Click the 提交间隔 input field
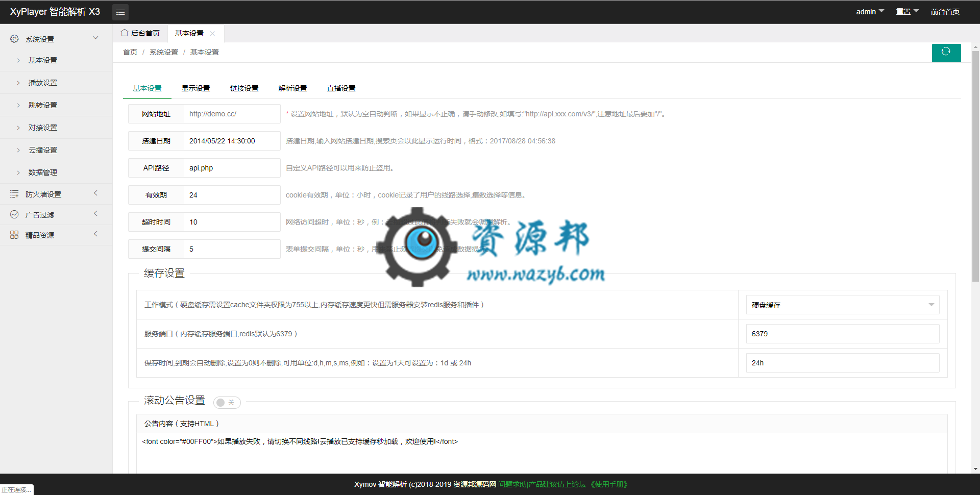Viewport: 980px width, 495px height. (232, 249)
